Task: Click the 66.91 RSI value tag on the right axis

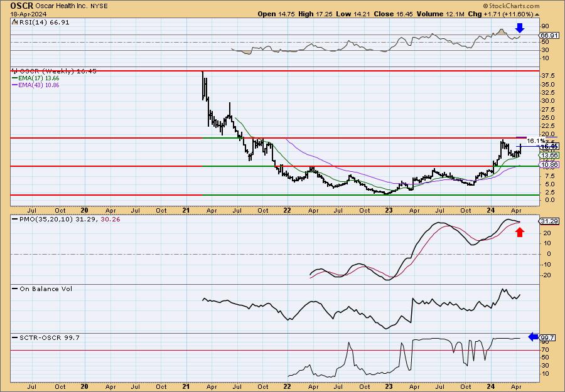Action: pos(549,35)
